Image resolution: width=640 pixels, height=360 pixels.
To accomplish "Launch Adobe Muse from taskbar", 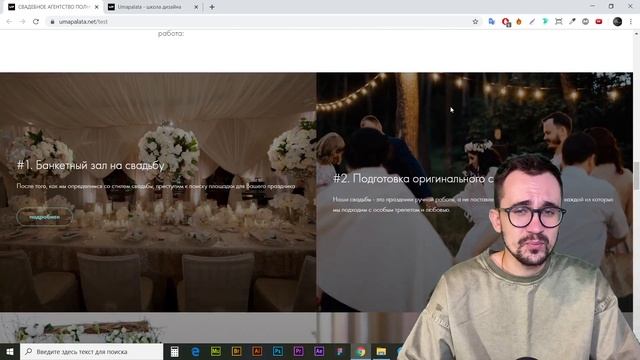I will point(216,351).
